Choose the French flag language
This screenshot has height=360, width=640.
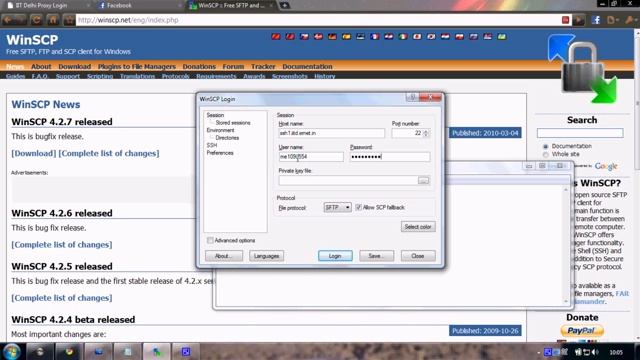pyautogui.click(x=374, y=37)
